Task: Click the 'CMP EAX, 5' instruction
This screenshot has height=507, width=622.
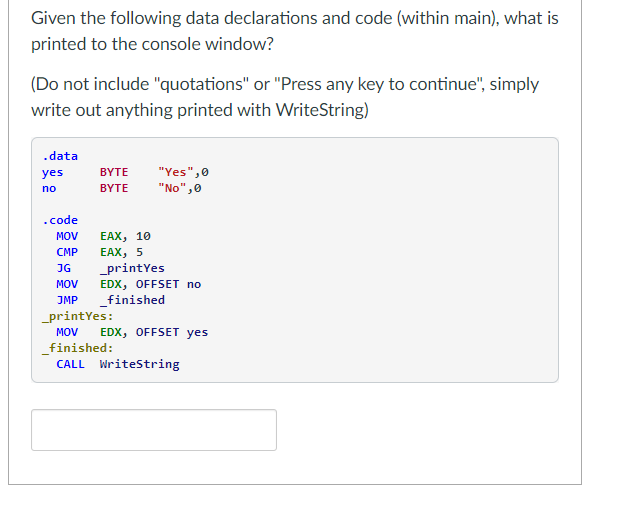Action: [x=100, y=252]
